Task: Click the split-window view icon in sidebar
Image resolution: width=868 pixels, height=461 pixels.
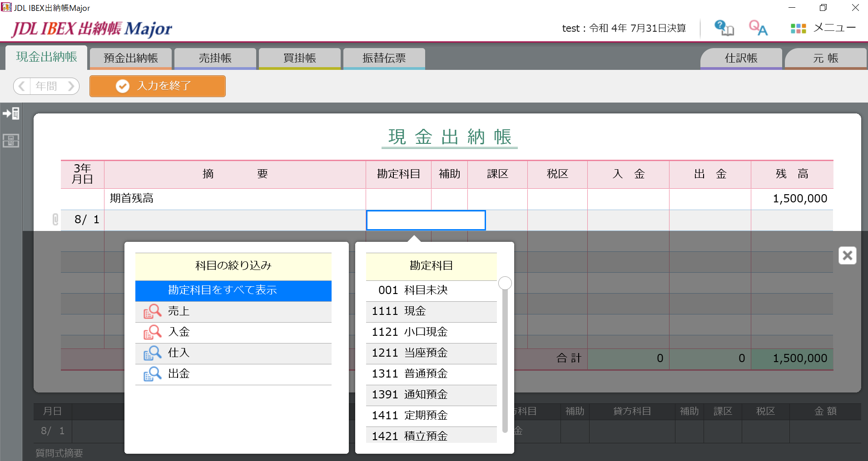Action: click(11, 141)
